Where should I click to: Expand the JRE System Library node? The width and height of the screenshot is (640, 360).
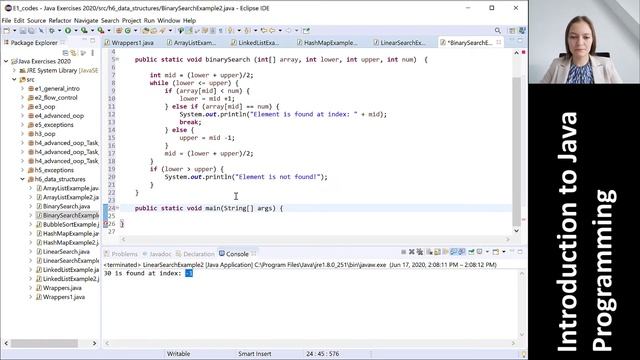tap(14, 70)
